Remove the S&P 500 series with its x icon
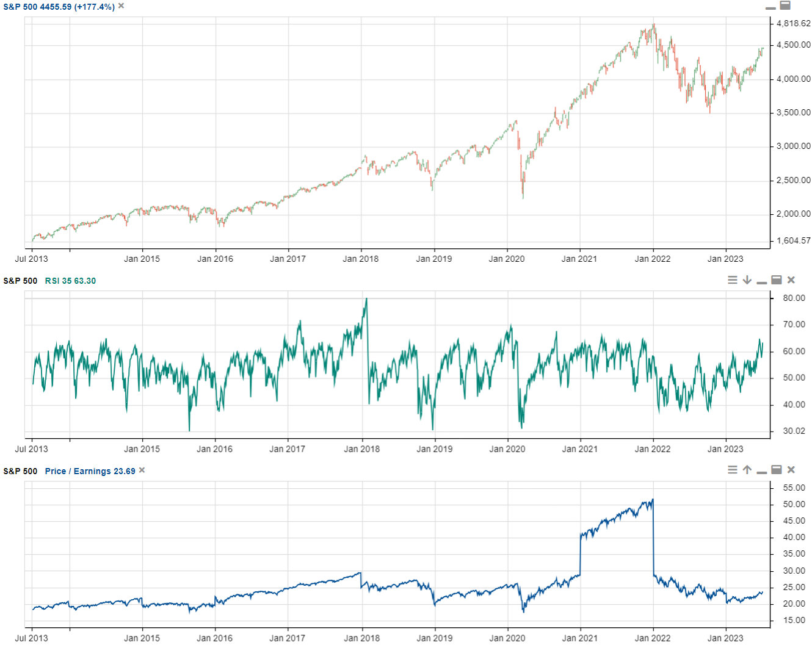Image resolution: width=812 pixels, height=645 pixels. [121, 6]
